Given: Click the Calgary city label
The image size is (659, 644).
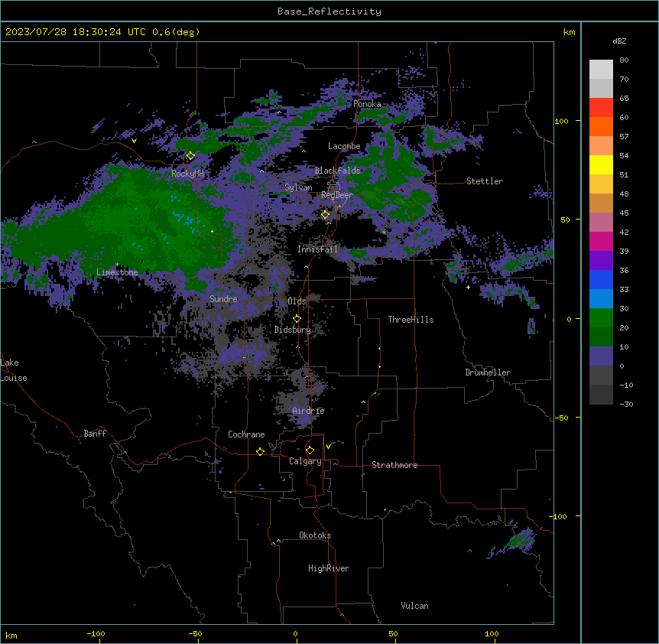Looking at the screenshot, I should point(306,461).
